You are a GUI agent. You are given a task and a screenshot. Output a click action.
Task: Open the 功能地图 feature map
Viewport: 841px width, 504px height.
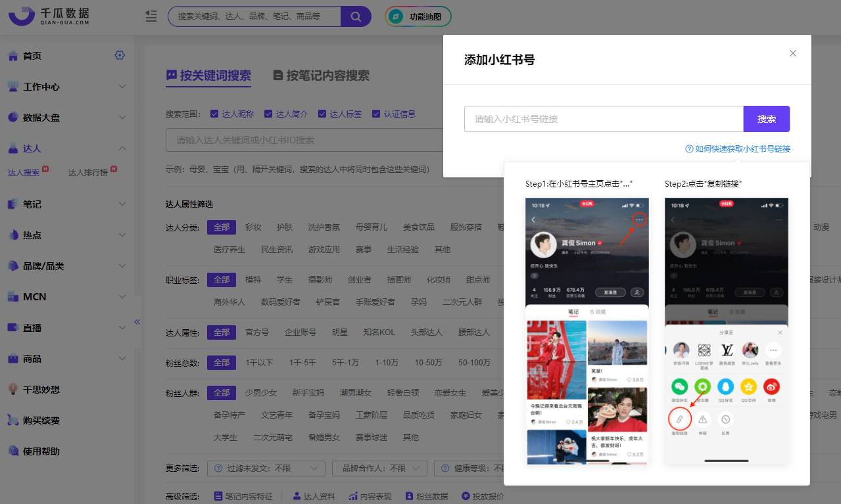click(x=418, y=15)
